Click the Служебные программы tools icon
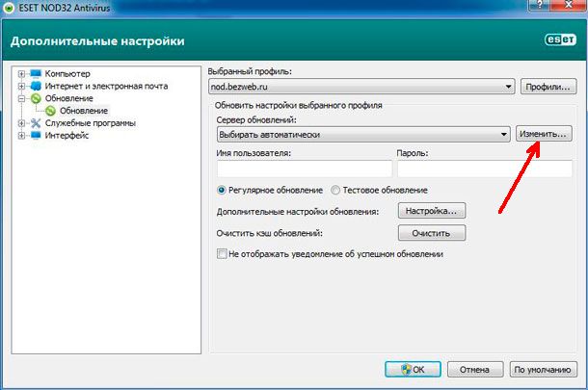 pos(36,123)
